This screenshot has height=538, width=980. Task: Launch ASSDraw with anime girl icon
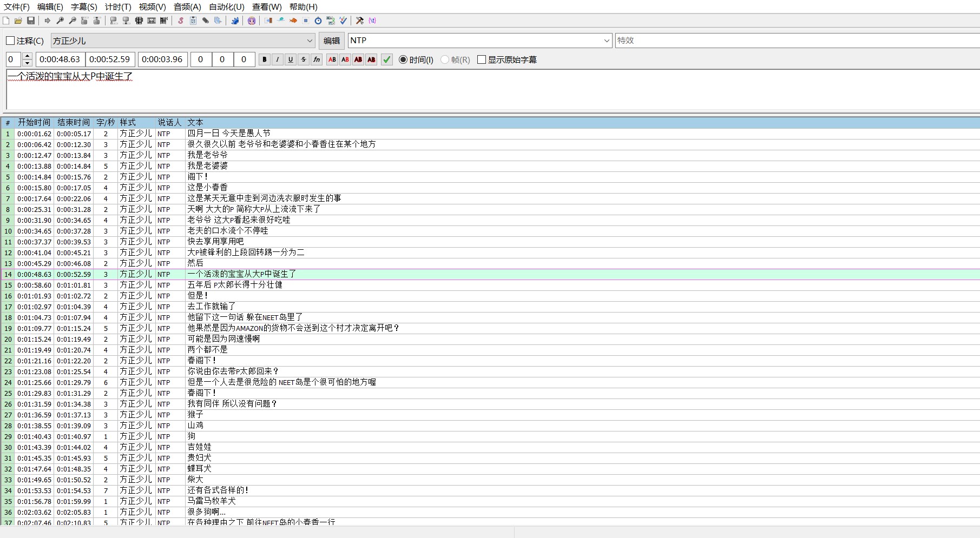tap(252, 21)
